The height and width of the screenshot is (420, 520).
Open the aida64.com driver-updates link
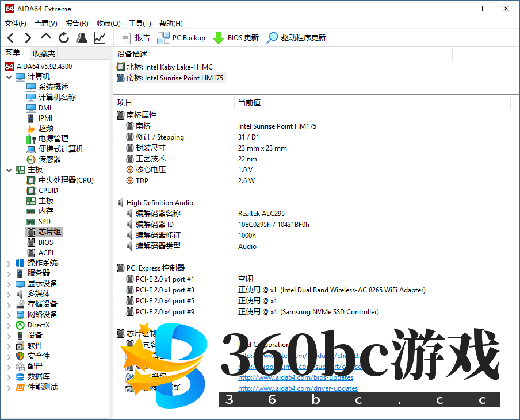(297, 388)
